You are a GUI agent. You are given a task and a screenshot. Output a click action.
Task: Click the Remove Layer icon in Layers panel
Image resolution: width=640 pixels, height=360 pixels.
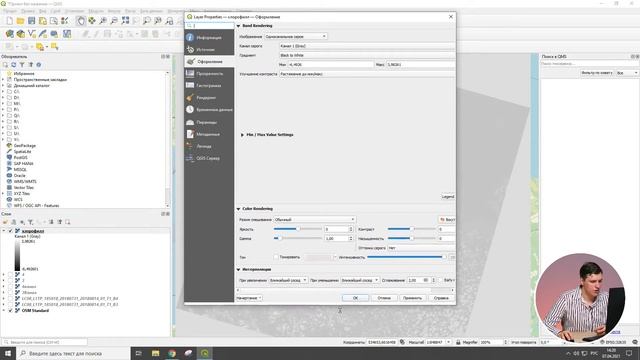[x=68, y=222]
